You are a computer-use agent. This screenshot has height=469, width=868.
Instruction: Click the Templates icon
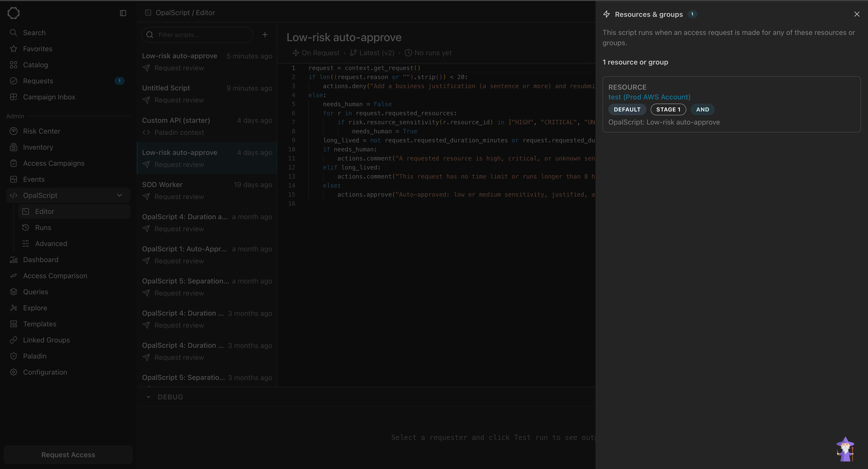pos(14,324)
